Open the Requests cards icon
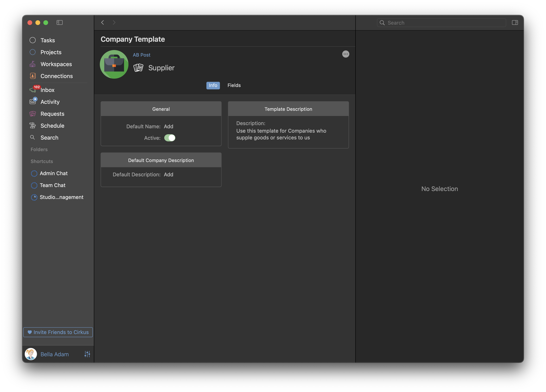This screenshot has width=546, height=392. 32,114
